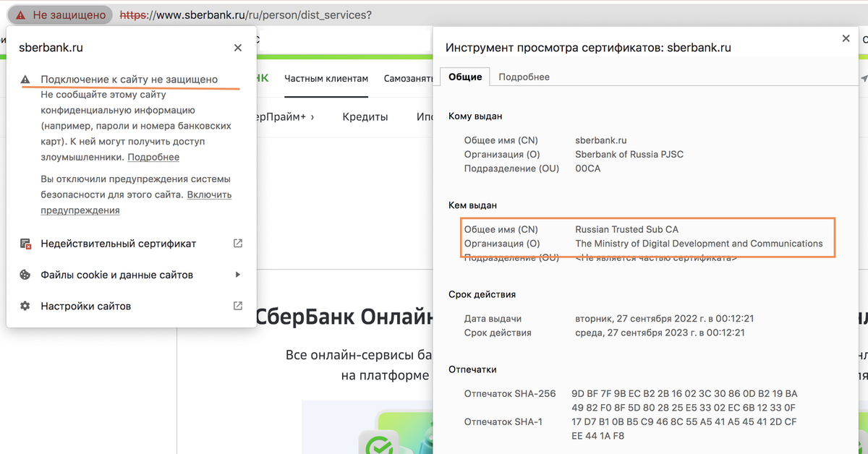Click external link icon next to 'Недействительный сертификат'
This screenshot has height=454, width=868.
click(238, 244)
